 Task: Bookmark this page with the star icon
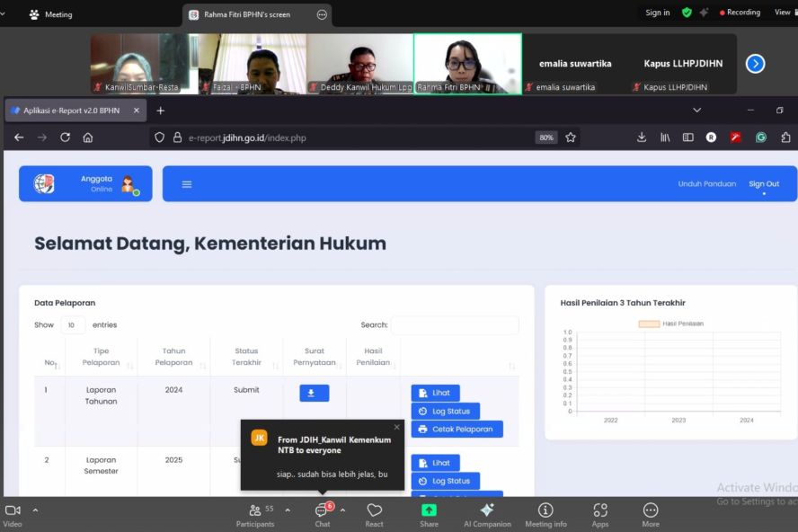[571, 137]
